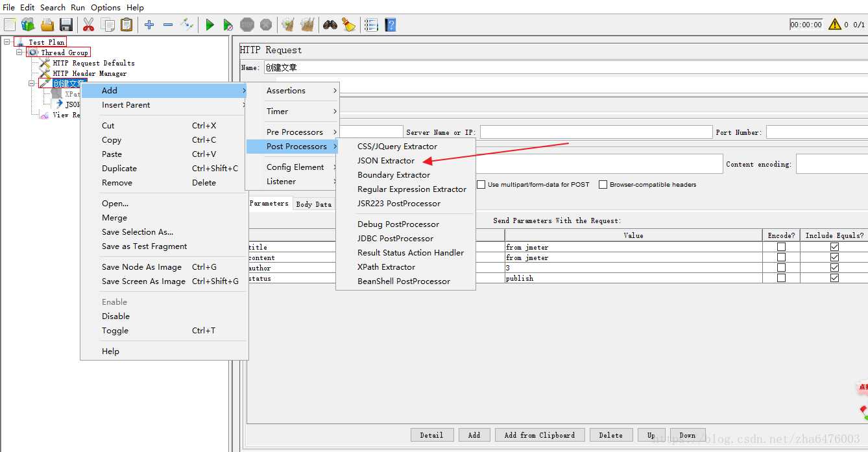Click the Help question mark icon
This screenshot has height=452, width=868.
(390, 25)
